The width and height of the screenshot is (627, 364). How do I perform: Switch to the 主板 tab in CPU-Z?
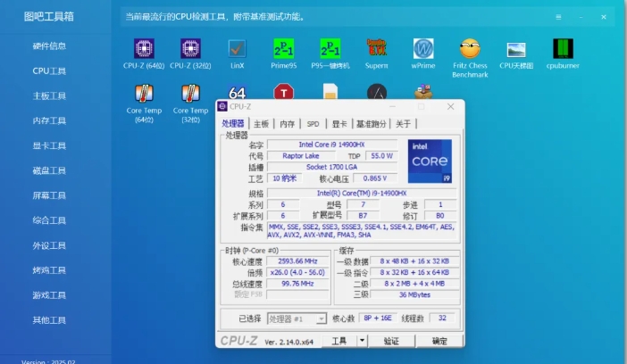(x=261, y=124)
